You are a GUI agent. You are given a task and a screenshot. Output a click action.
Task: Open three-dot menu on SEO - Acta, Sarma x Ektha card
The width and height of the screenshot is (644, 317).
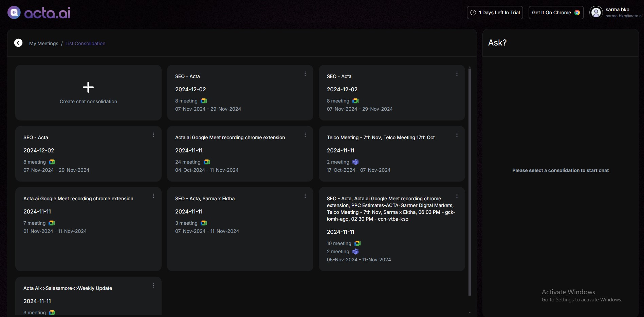click(305, 196)
